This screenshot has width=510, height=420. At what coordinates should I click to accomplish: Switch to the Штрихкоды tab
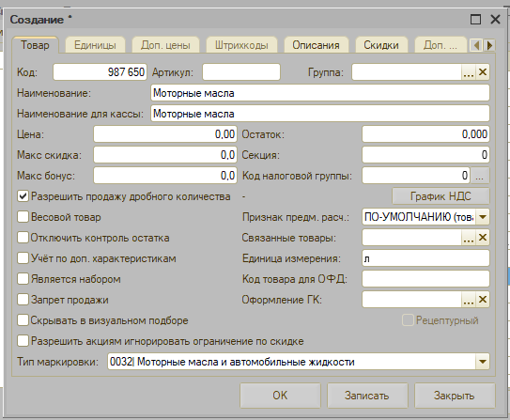click(241, 45)
